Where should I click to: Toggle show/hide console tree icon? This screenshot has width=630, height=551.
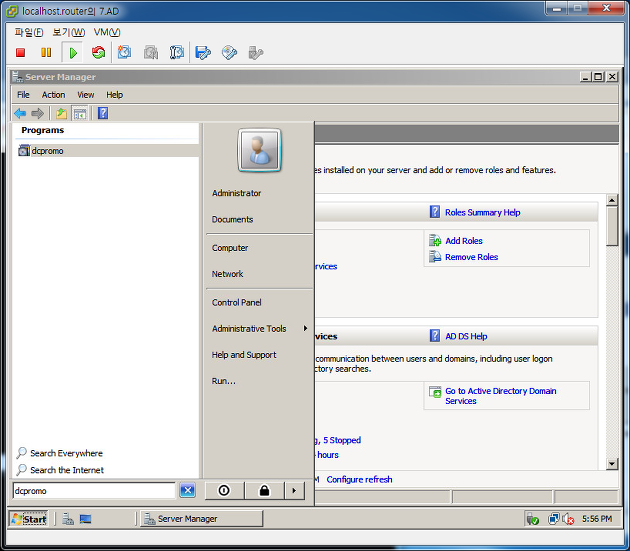coord(80,114)
